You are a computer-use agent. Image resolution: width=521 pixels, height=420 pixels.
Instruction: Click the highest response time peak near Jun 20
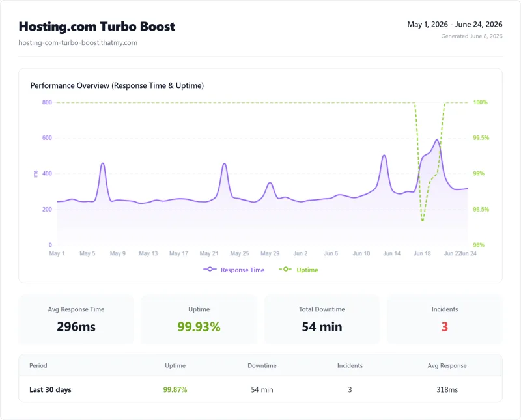(437, 140)
